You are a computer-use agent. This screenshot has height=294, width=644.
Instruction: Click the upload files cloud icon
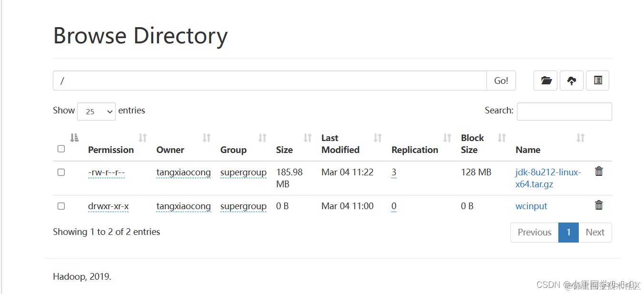tap(572, 81)
